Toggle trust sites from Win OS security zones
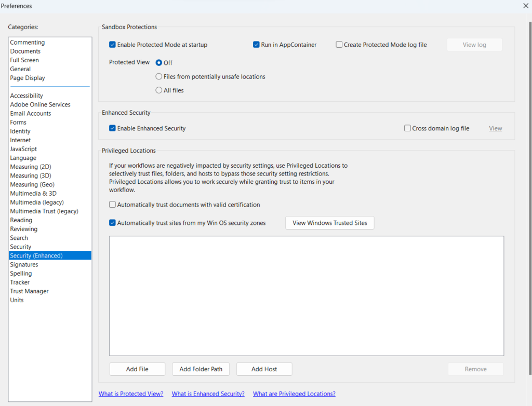The height and width of the screenshot is (406, 532). (113, 223)
